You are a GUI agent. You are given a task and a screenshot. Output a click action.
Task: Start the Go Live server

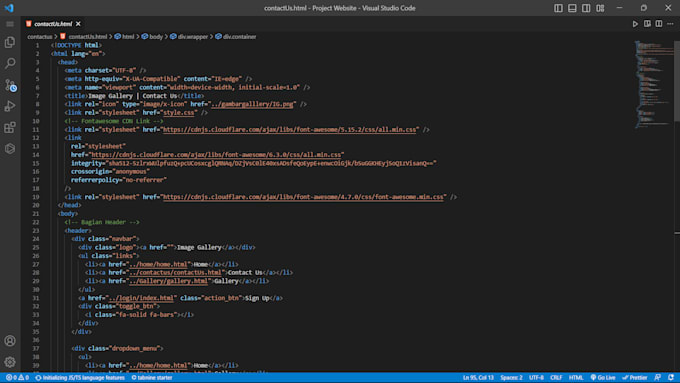603,378
